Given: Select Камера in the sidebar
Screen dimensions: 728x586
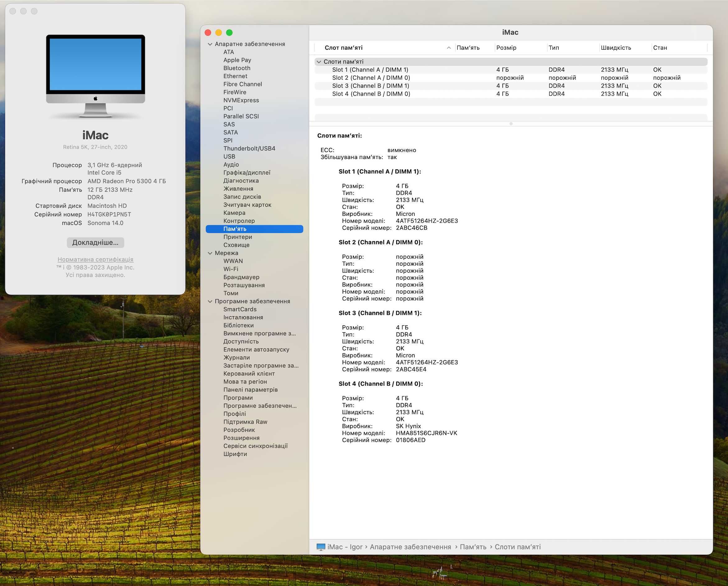Looking at the screenshot, I should pyautogui.click(x=234, y=213).
